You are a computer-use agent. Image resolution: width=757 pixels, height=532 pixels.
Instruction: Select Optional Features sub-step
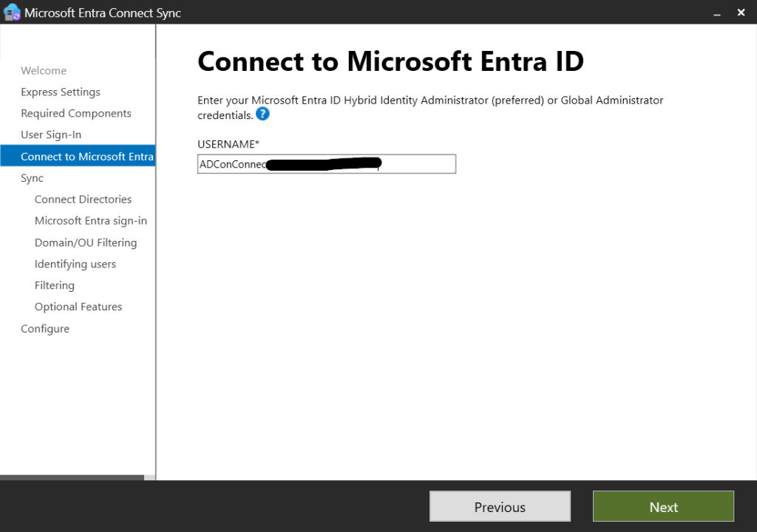[x=78, y=307]
